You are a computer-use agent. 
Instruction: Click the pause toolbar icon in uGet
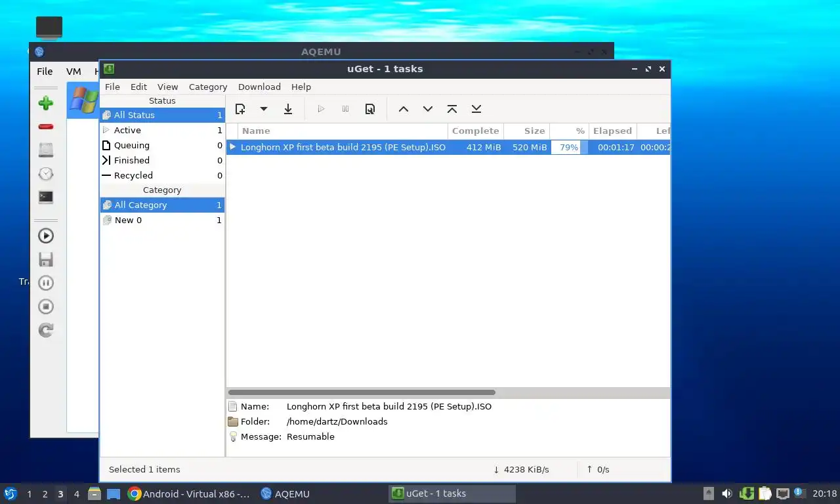coord(345,109)
